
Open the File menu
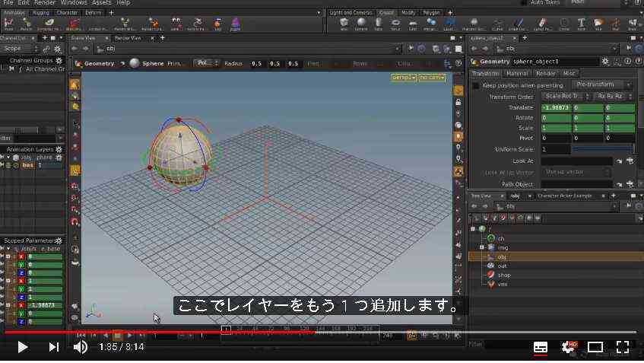pyautogui.click(x=8, y=2)
